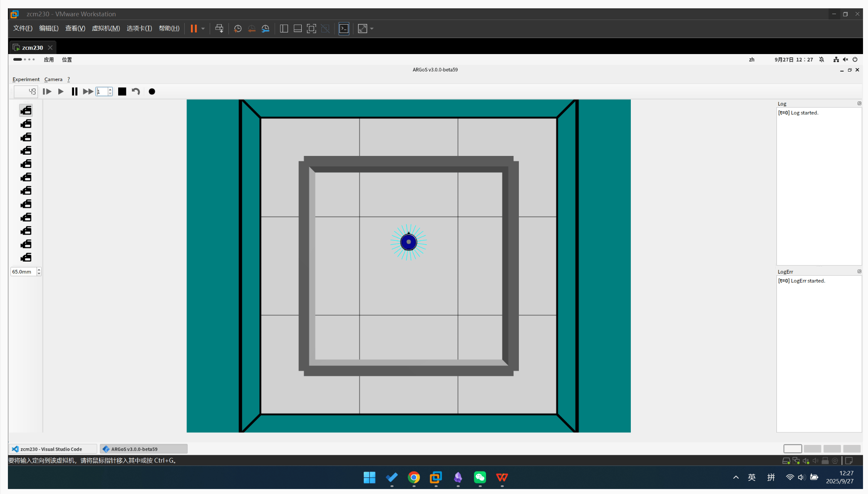Fast forward the ARGoS simulation

pos(88,91)
